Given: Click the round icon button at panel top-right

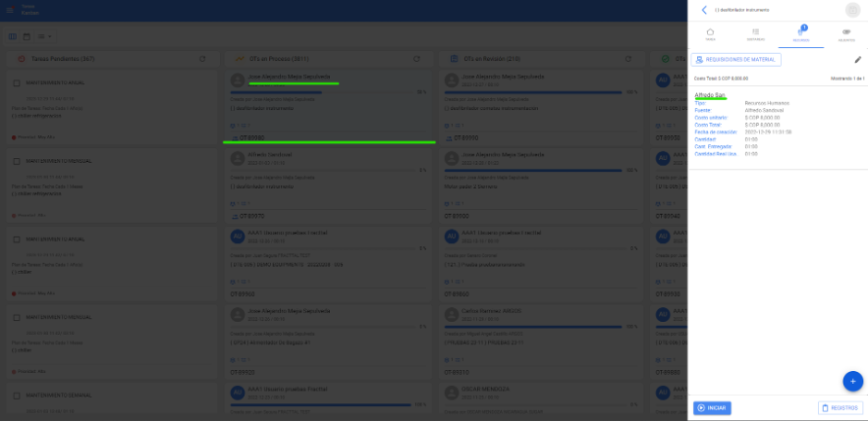Looking at the screenshot, I should [852, 10].
